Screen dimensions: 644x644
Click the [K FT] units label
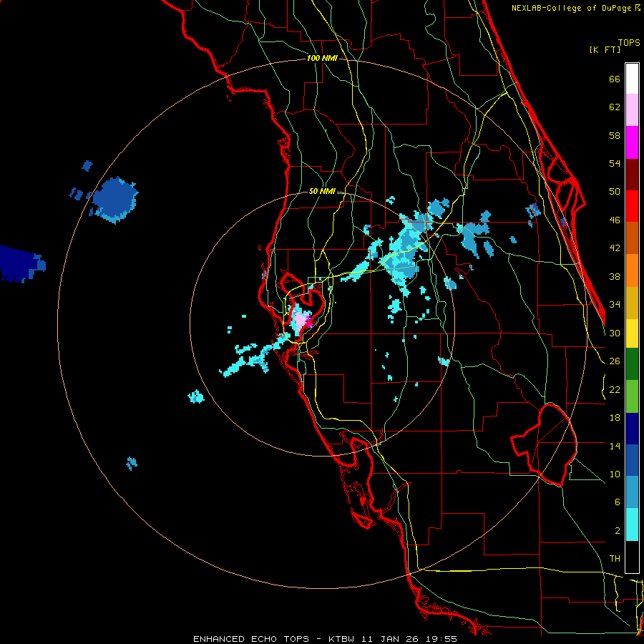(605, 49)
